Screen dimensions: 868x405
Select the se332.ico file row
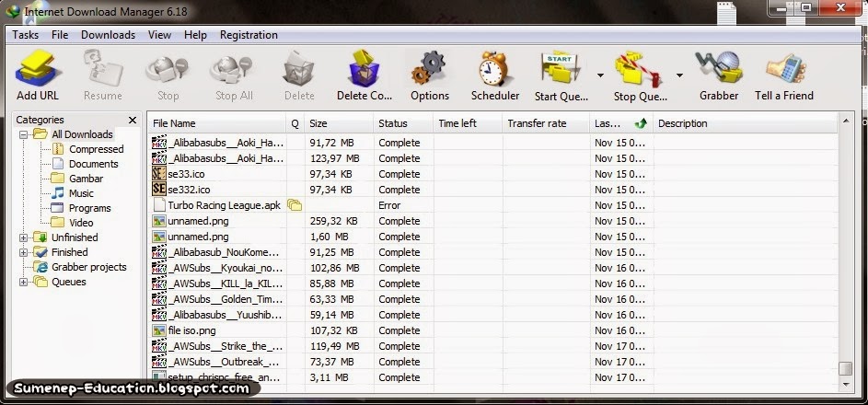[x=492, y=190]
